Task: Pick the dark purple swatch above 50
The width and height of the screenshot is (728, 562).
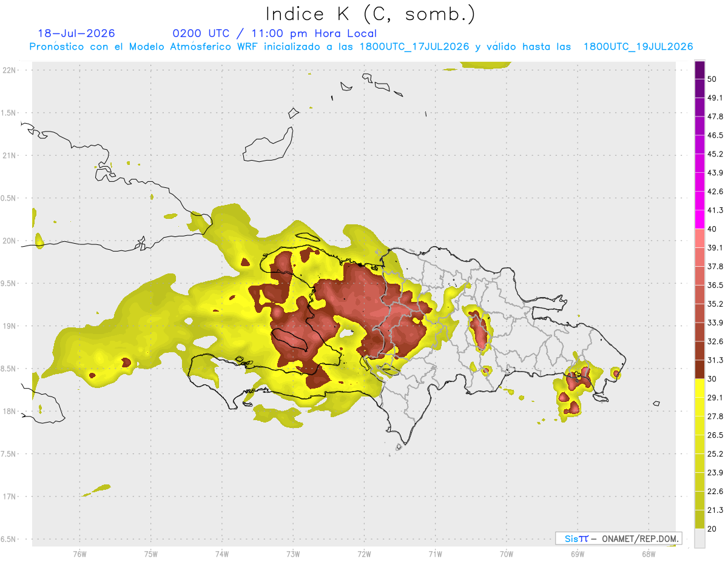Action: click(x=699, y=70)
